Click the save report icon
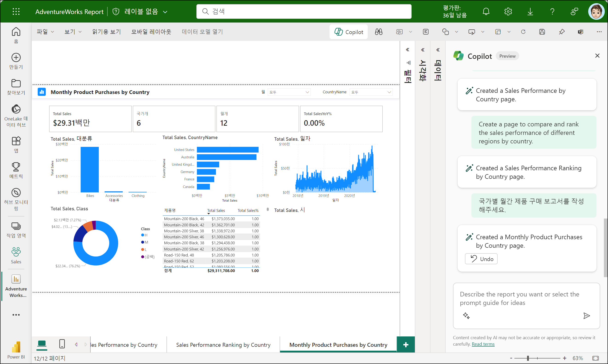This screenshot has height=364, width=608. tap(542, 32)
